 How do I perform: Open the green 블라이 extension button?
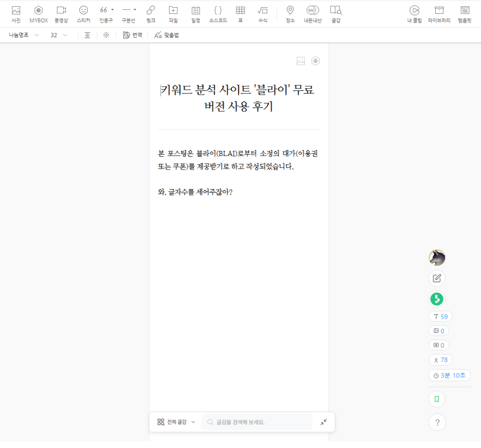[437, 299]
